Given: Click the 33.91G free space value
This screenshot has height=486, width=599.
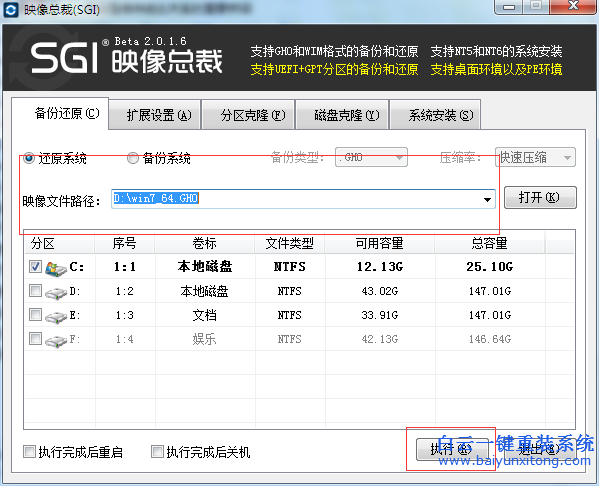Looking at the screenshot, I should click(x=380, y=315).
